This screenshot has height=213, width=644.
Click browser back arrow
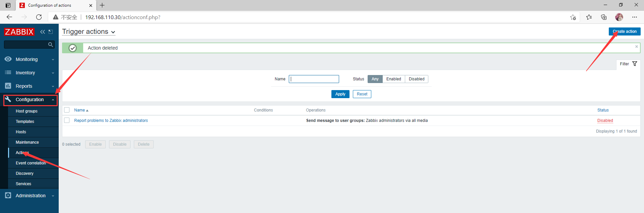9,17
